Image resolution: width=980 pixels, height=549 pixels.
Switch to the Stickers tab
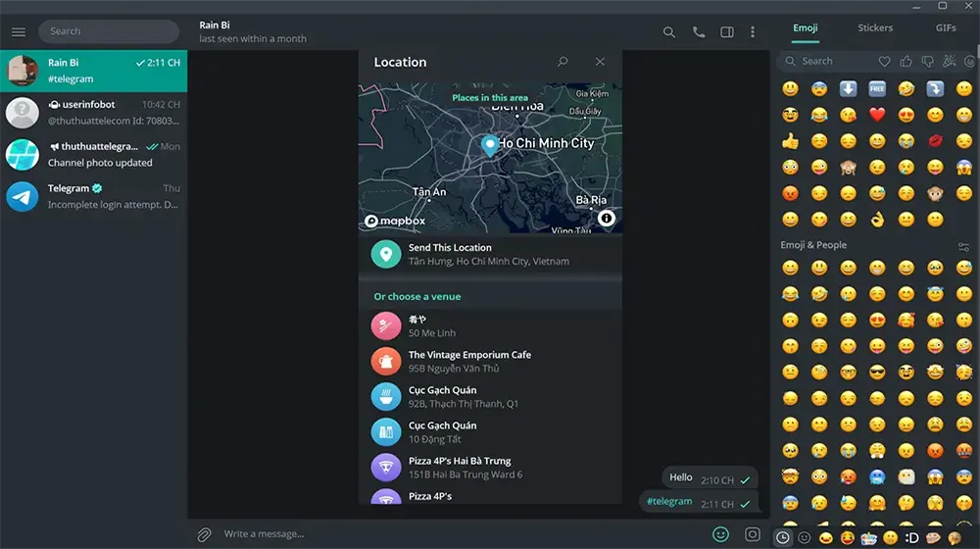(875, 28)
